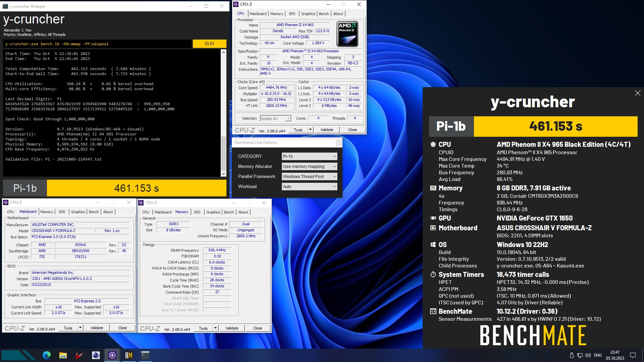
Task: Click the System Timers clock icon
Action: [433, 275]
